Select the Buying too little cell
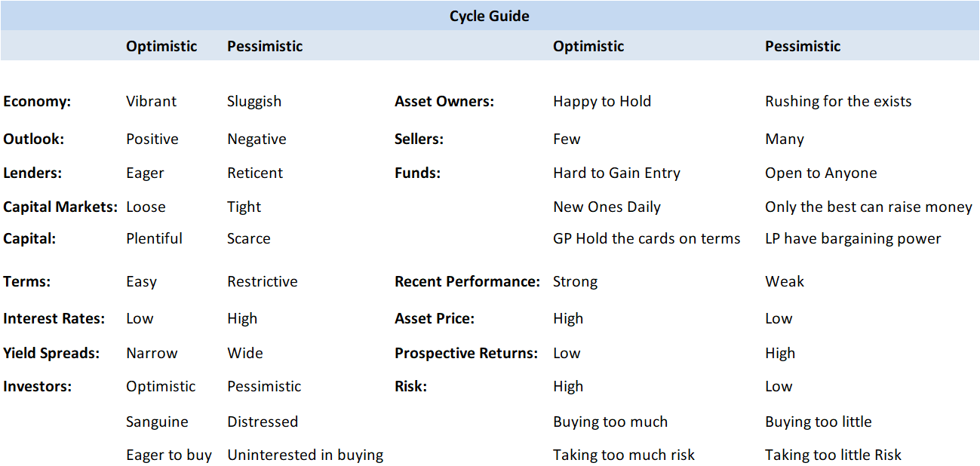980x466 pixels. [x=819, y=422]
